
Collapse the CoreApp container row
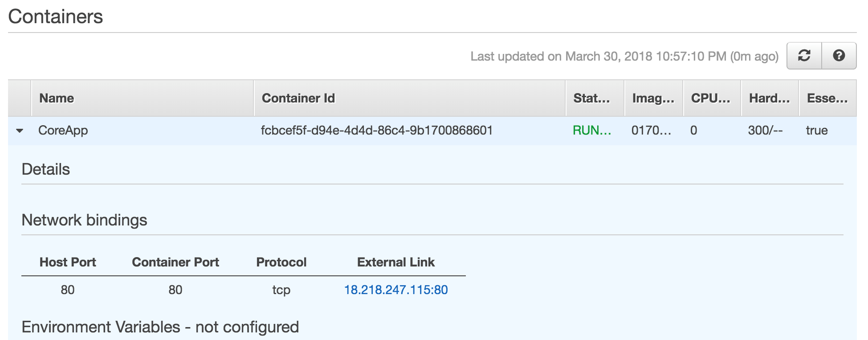(20, 131)
